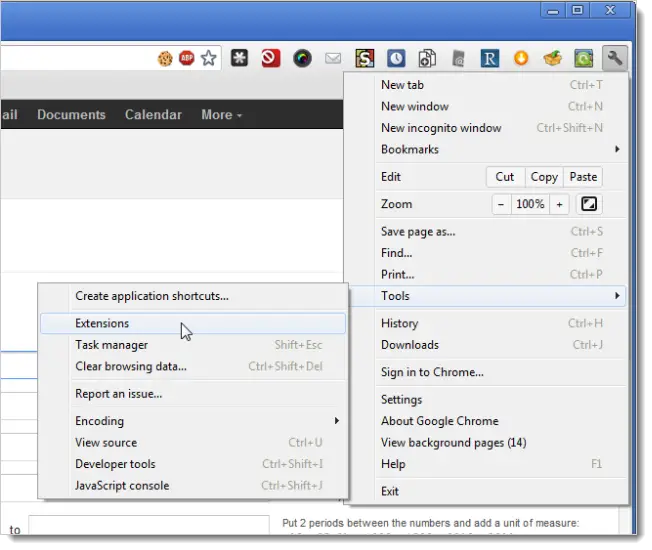This screenshot has height=550, width=652.
Task: Click the Cut button in the Edit row
Action: 505,177
